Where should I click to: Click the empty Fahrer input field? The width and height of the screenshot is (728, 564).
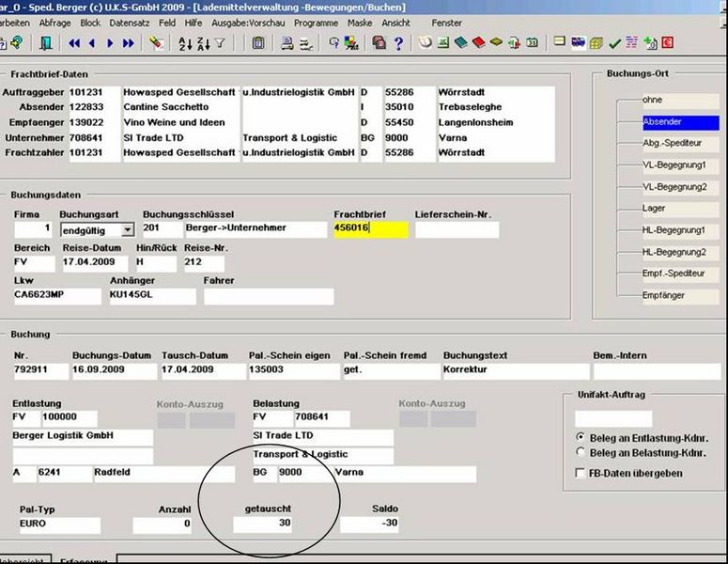[x=269, y=296]
